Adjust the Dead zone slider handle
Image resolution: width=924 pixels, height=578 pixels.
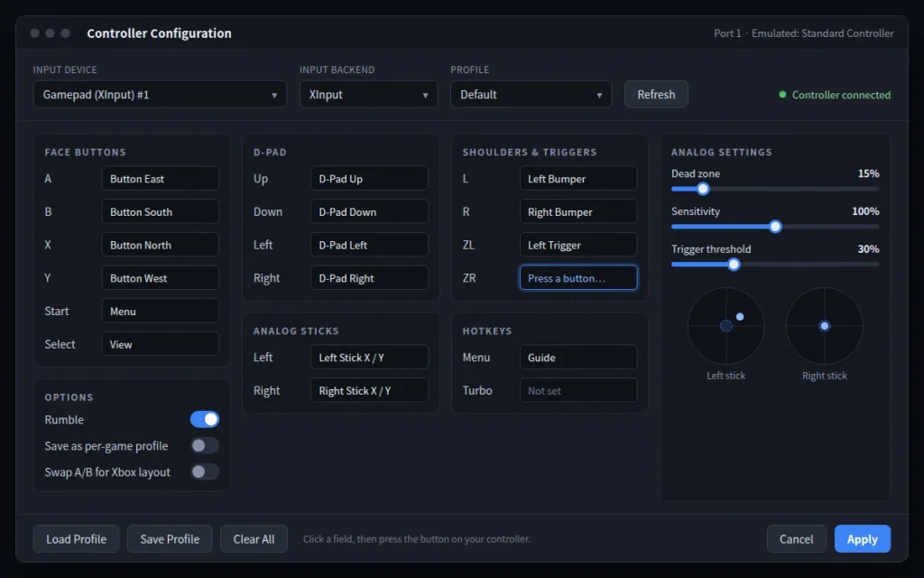[x=702, y=190]
